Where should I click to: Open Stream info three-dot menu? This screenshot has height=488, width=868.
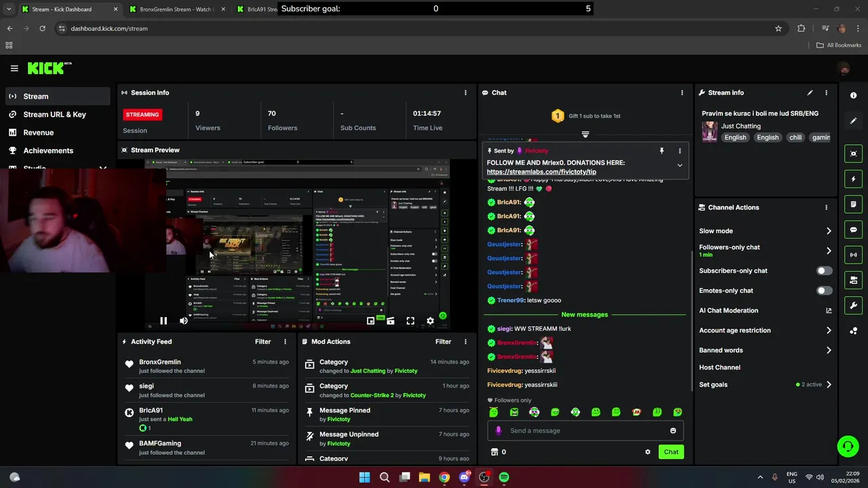(826, 93)
